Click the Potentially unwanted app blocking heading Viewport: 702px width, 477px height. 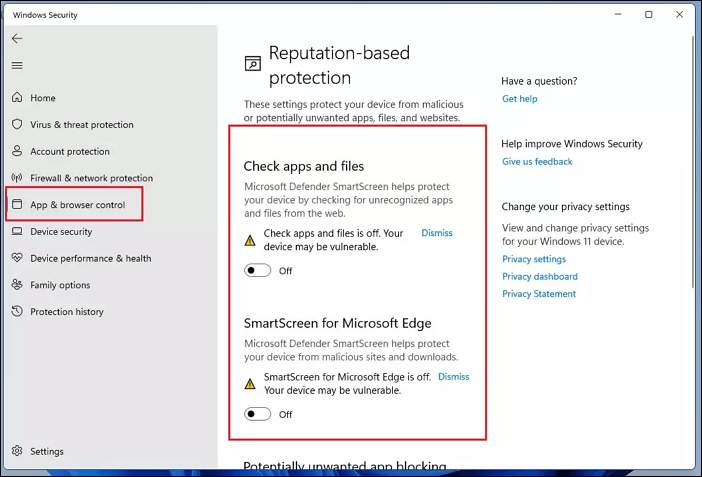[x=345, y=466]
